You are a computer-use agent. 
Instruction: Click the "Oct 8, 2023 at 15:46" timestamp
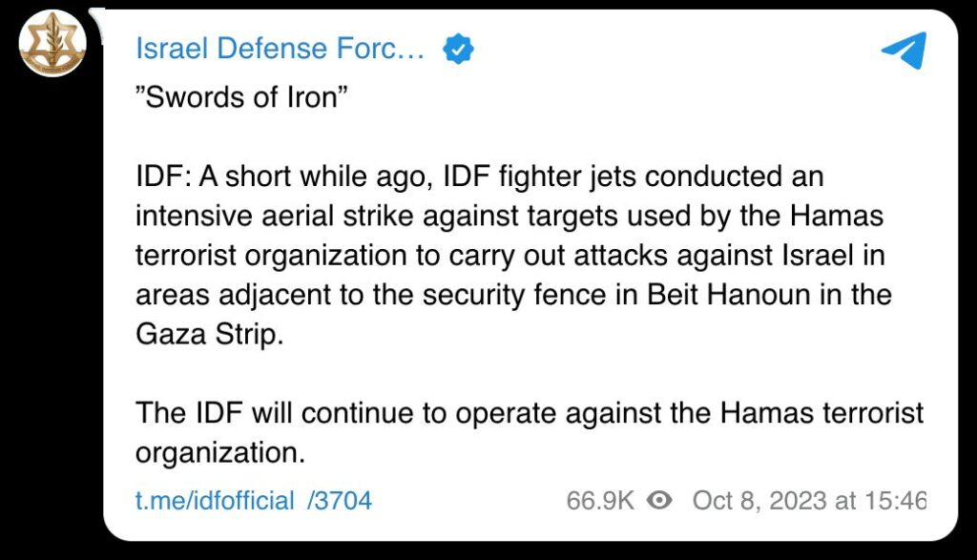pyautogui.click(x=809, y=500)
